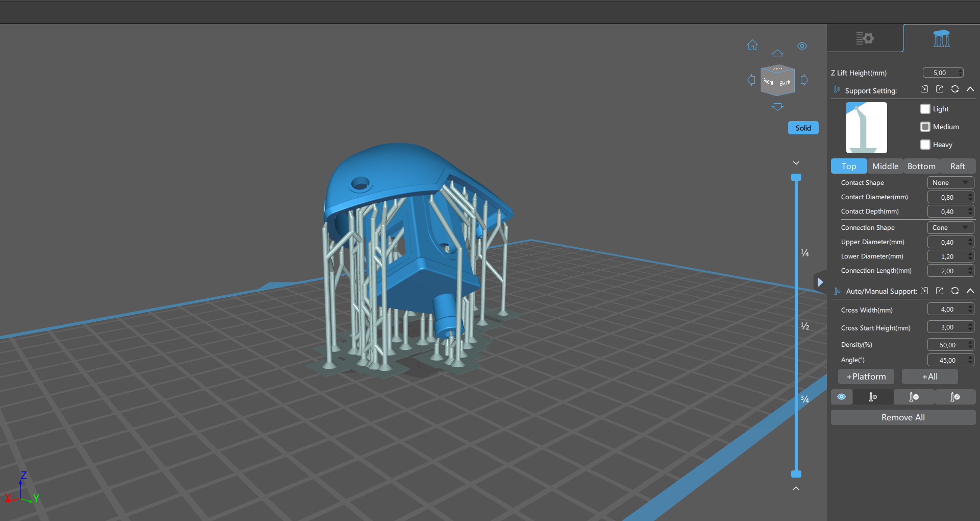Enable the Light support checkbox
Viewport: 980px width, 521px height.
tap(925, 109)
